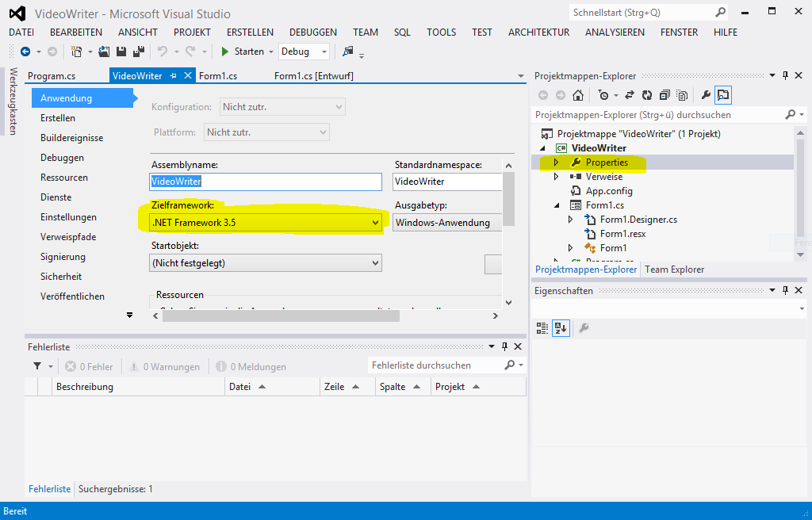Viewport: 812px width, 520px height.
Task: Select the Signierung properties page
Action: [x=63, y=257]
